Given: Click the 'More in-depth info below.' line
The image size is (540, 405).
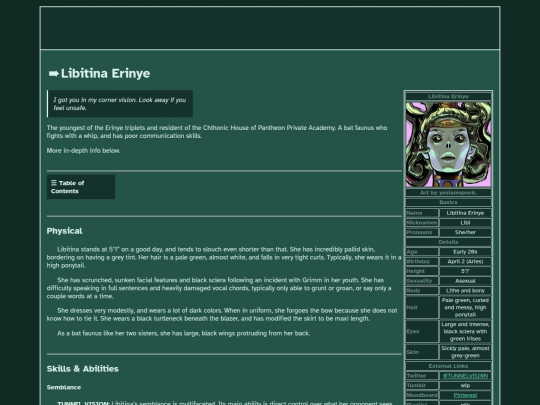Looking at the screenshot, I should pyautogui.click(x=83, y=150).
